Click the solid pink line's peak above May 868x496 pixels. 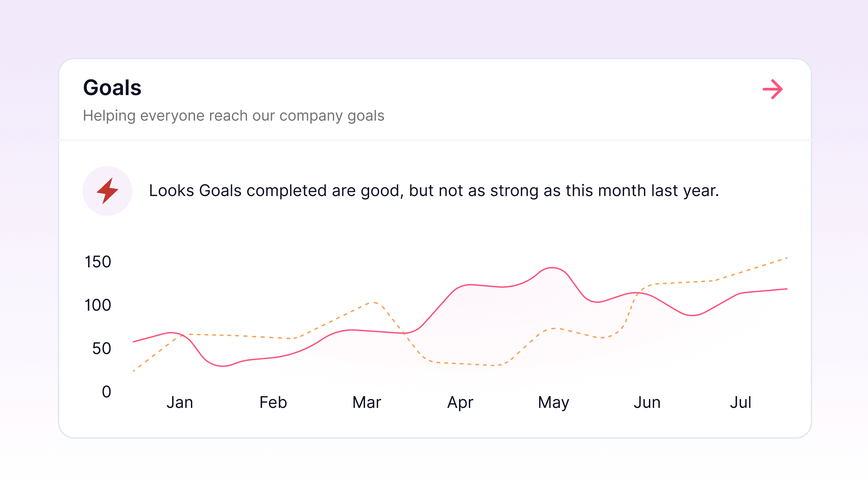tap(552, 268)
